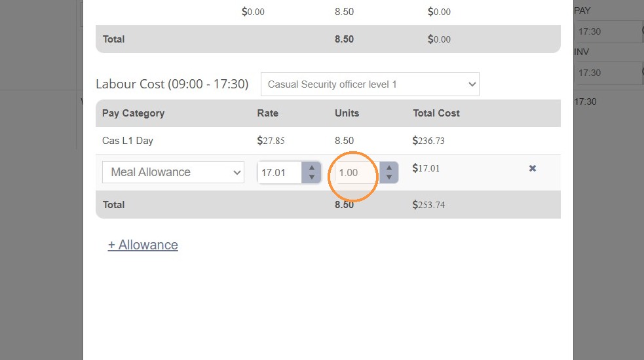Remove the Meal Allowance row

click(x=532, y=168)
